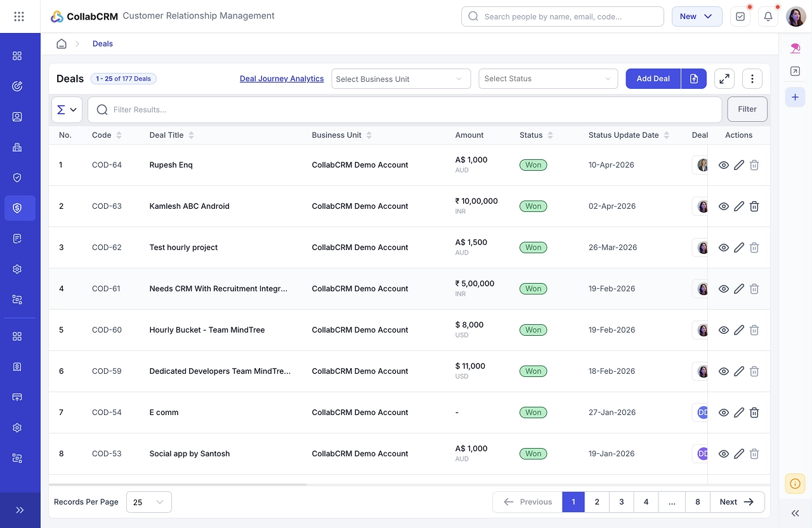
Task: Open Deal Journey Analytics link
Action: click(282, 79)
